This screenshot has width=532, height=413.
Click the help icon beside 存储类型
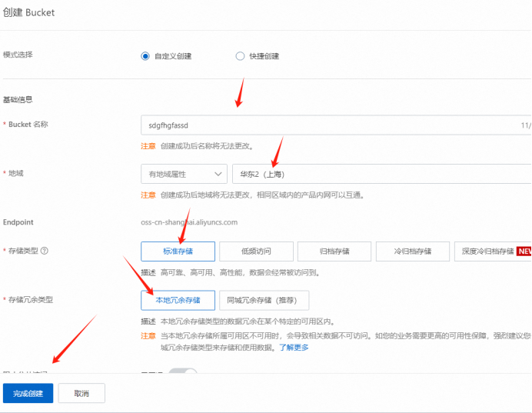click(x=45, y=251)
